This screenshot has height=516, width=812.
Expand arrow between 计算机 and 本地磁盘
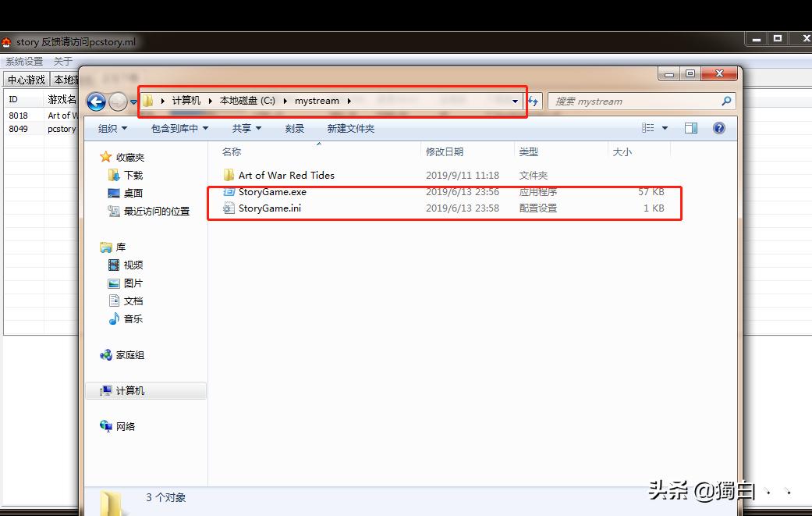[x=211, y=101]
